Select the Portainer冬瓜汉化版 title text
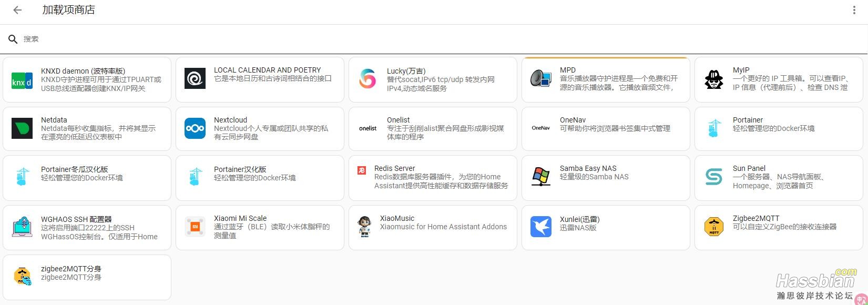868x305 pixels. point(74,169)
